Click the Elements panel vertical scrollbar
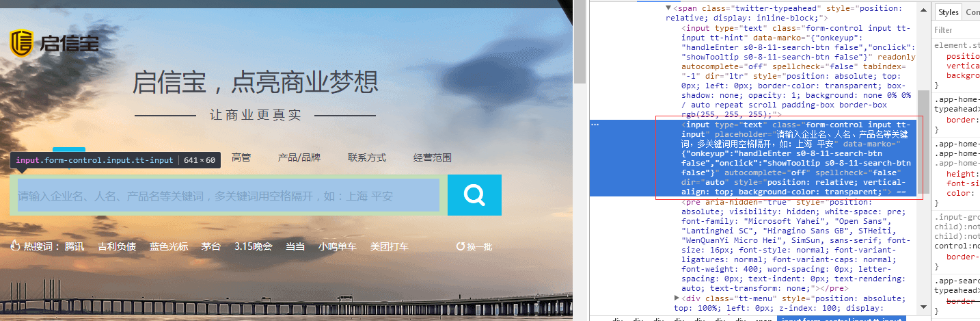980x321 pixels. [923, 143]
